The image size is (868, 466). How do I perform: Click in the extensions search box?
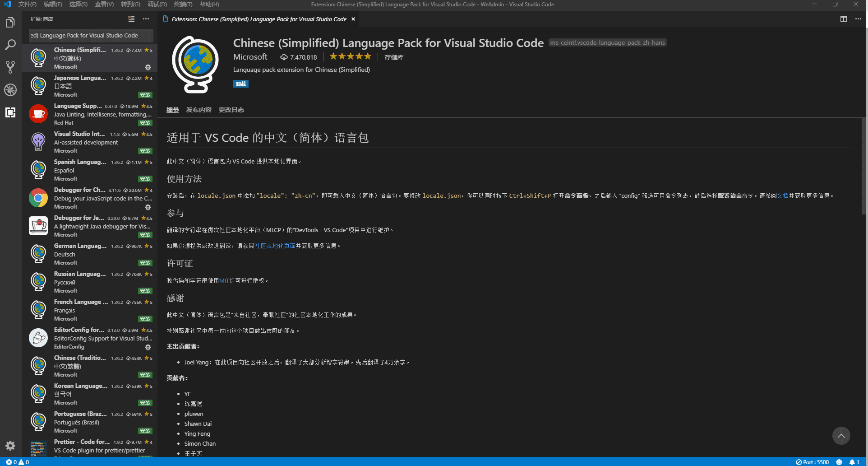click(x=90, y=35)
